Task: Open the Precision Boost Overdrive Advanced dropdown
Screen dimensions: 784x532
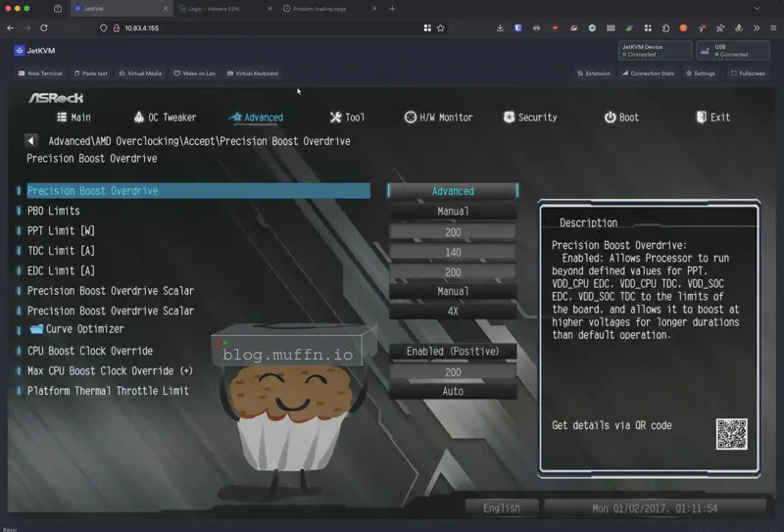Action: [452, 191]
